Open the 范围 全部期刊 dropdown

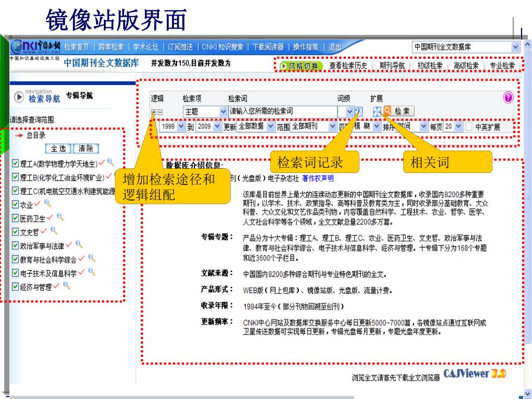313,127
